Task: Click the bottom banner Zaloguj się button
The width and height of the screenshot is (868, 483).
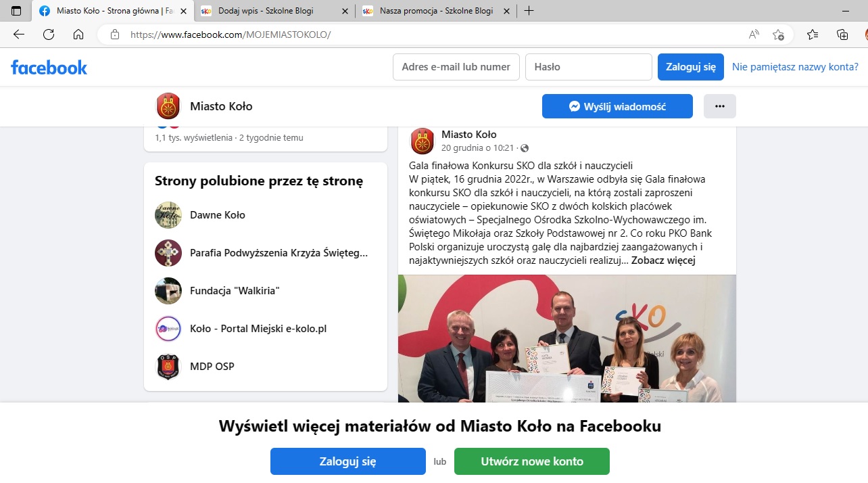Action: coord(348,461)
